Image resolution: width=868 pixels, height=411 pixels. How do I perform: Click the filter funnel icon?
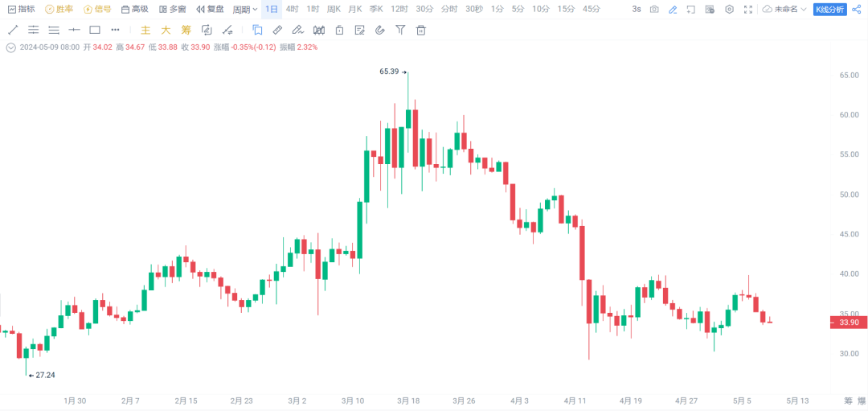pyautogui.click(x=400, y=31)
